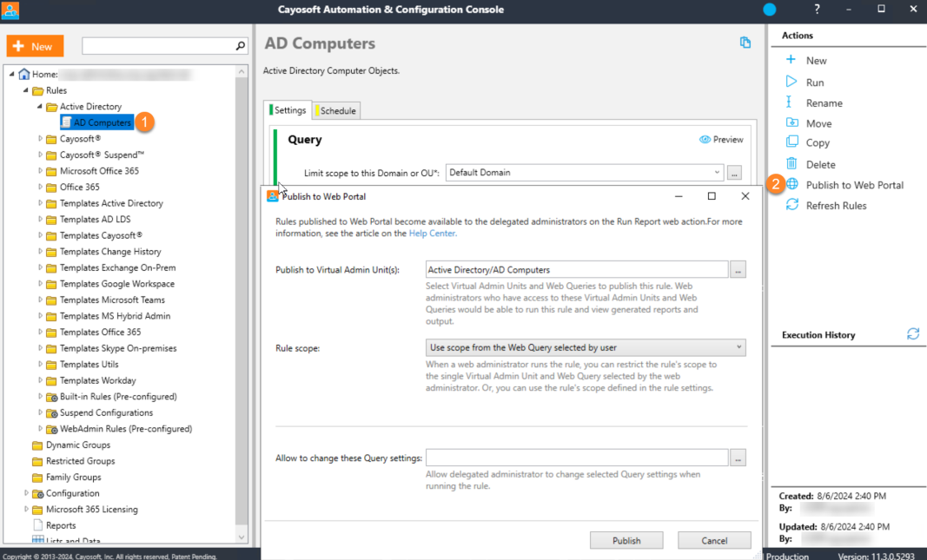Select Templates MS Hybrid Admin folder
The height and width of the screenshot is (560, 927).
coord(115,316)
